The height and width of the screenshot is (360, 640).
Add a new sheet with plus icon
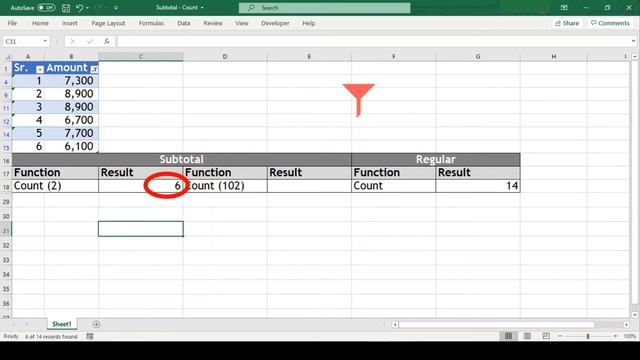pyautogui.click(x=96, y=324)
